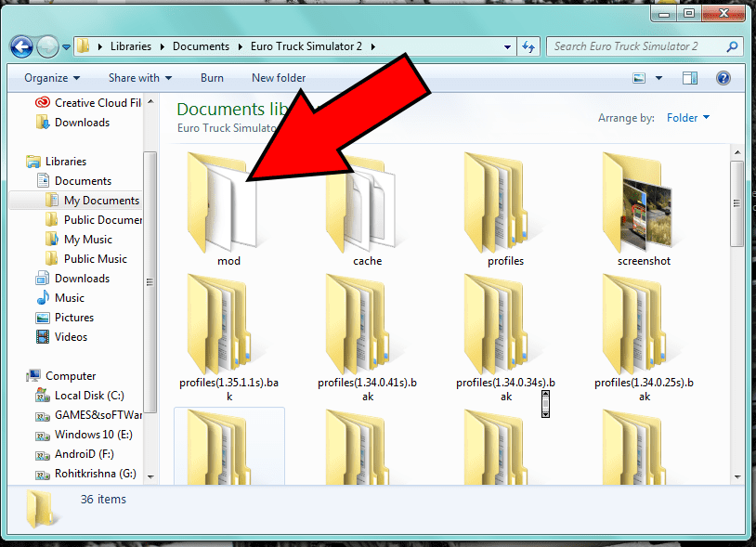Click the search magnifier icon
The height and width of the screenshot is (547, 756).
coord(732,46)
